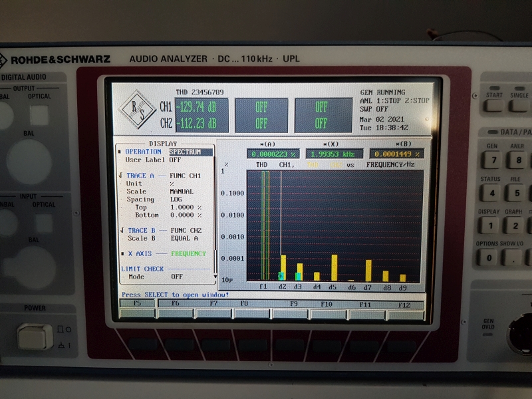Select the Top value 1.0000 %
This screenshot has width=532, height=399.
pyautogui.click(x=186, y=207)
